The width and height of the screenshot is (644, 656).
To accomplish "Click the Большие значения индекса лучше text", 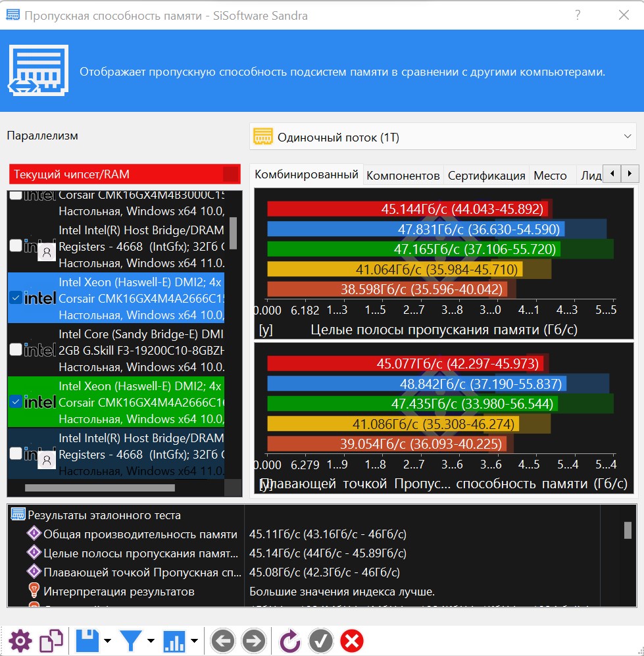I will pos(341,592).
